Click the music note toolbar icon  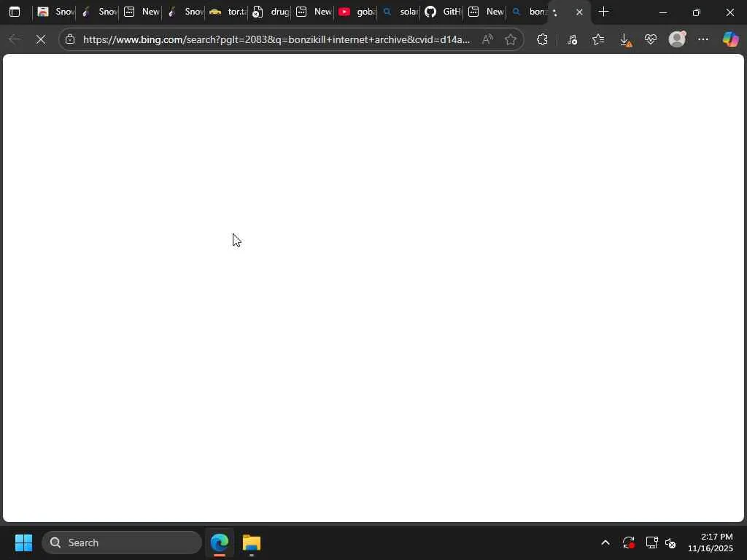coord(572,39)
